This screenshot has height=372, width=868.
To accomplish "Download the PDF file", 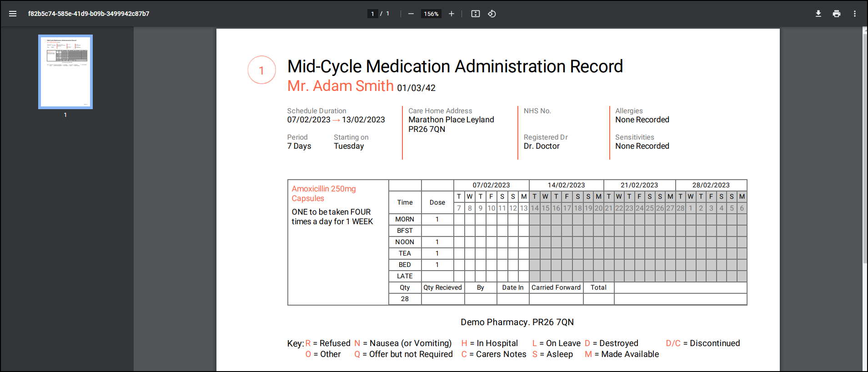I will pyautogui.click(x=818, y=14).
